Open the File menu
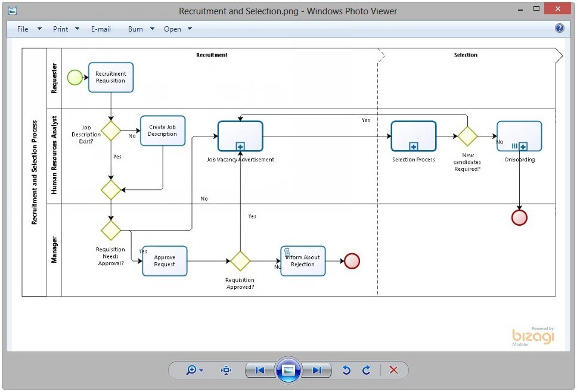 (23, 29)
